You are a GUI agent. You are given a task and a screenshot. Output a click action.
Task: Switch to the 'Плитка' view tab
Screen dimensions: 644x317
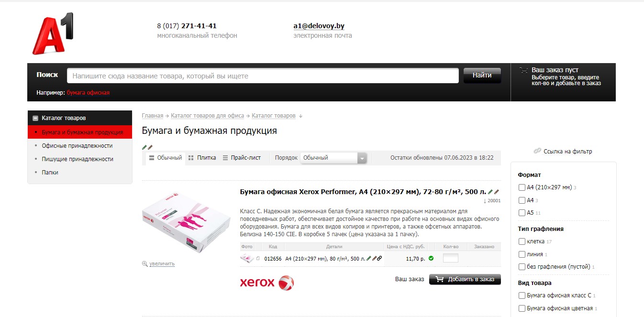click(x=202, y=158)
